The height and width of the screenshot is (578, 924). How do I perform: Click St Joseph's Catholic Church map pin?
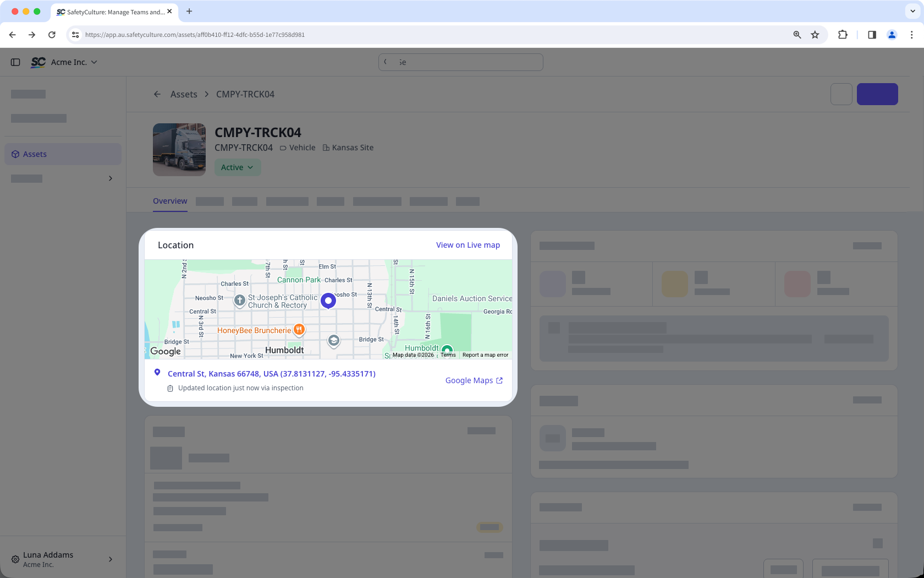240,301
